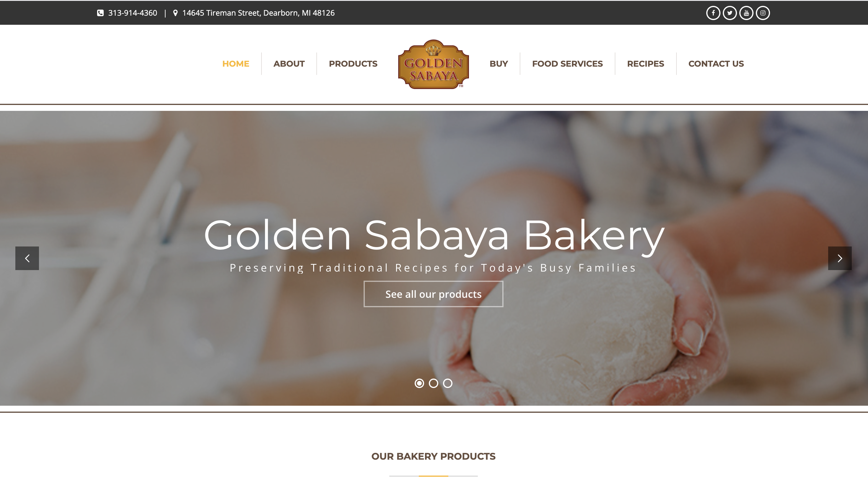Go to previous slide with left arrow

(x=27, y=258)
